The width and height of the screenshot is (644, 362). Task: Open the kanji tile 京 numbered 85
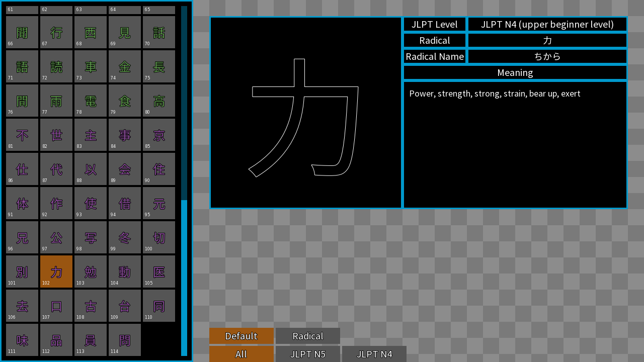pos(159,134)
